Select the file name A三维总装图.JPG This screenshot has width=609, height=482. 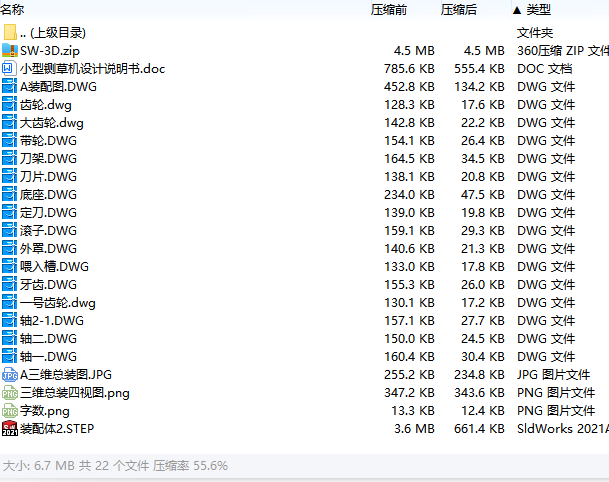(x=66, y=374)
